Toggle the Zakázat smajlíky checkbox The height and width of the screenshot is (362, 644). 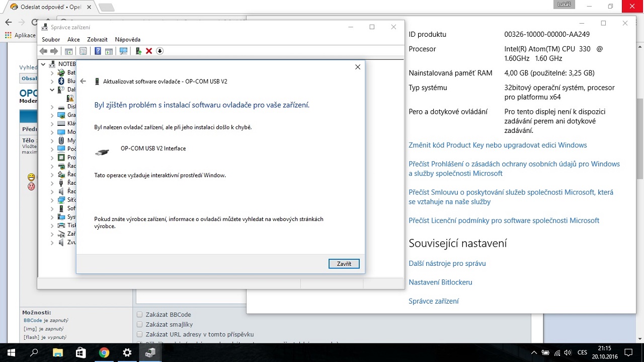(x=140, y=325)
